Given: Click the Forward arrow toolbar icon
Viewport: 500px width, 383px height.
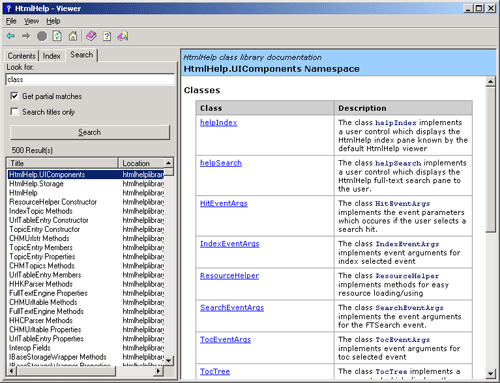Looking at the screenshot, I should 26,36.
